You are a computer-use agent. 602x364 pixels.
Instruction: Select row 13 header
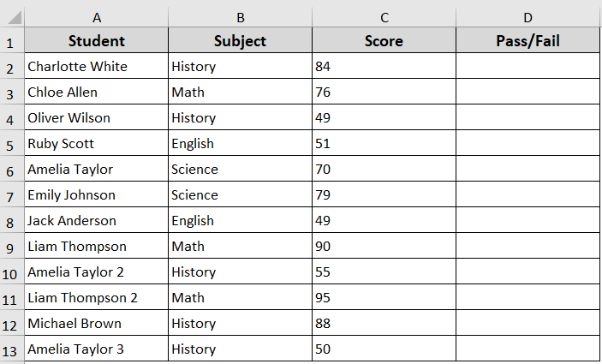click(11, 349)
